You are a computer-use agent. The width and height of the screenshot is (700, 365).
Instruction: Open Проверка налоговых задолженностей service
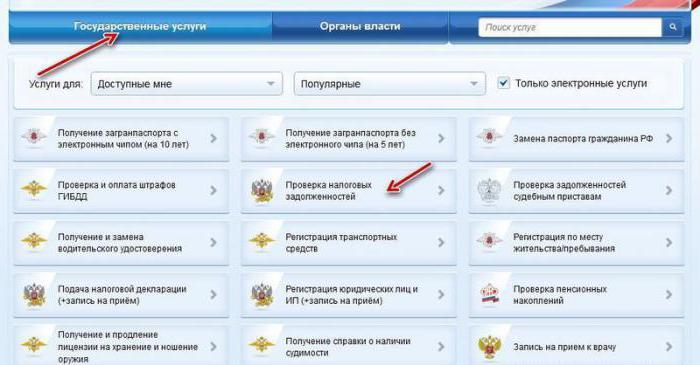[329, 191]
